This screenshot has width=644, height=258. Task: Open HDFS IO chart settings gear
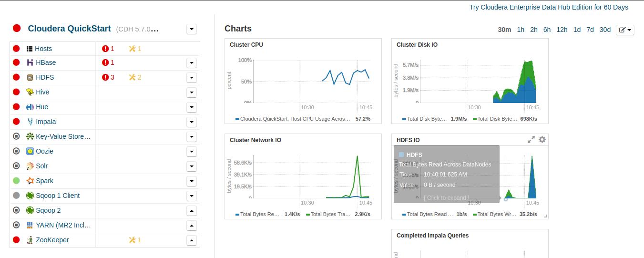point(542,139)
